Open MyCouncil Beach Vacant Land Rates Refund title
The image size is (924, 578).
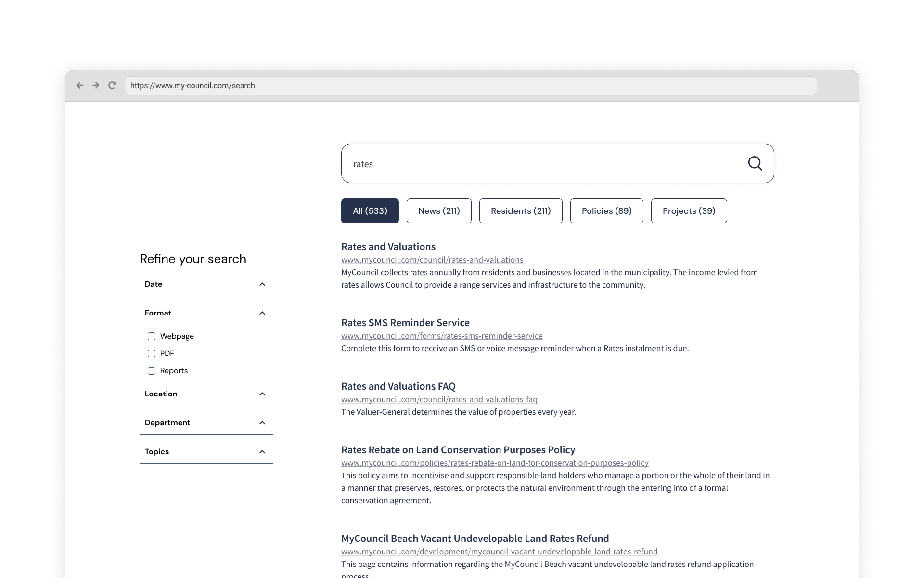pyautogui.click(x=475, y=539)
